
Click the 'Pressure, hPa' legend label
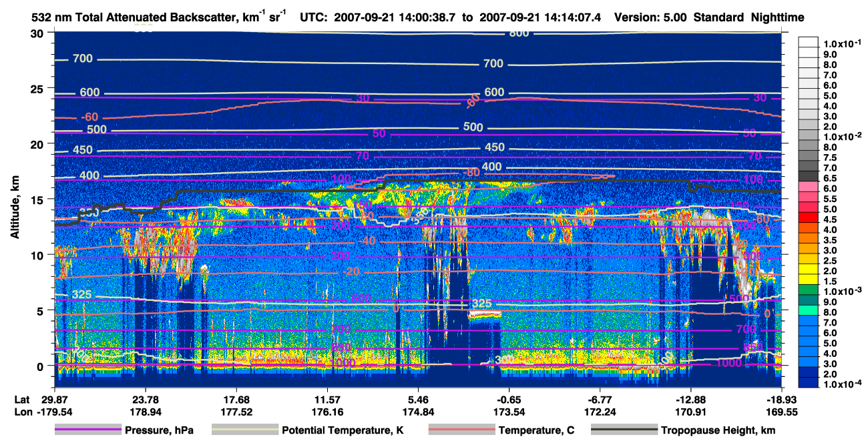(x=159, y=430)
